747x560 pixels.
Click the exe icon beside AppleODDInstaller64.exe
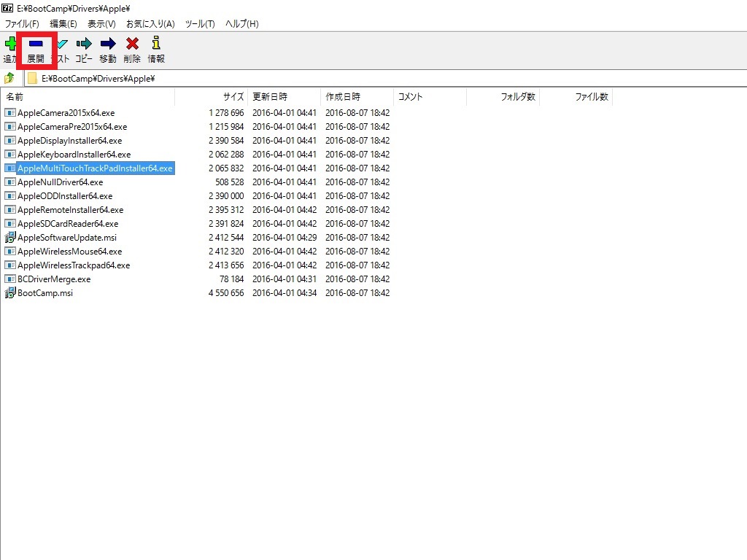(9, 195)
